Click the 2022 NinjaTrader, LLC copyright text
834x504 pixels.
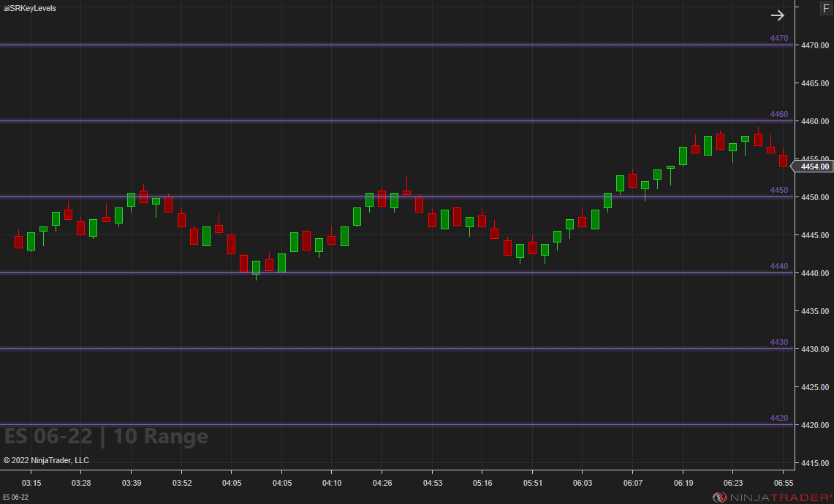coord(46,460)
